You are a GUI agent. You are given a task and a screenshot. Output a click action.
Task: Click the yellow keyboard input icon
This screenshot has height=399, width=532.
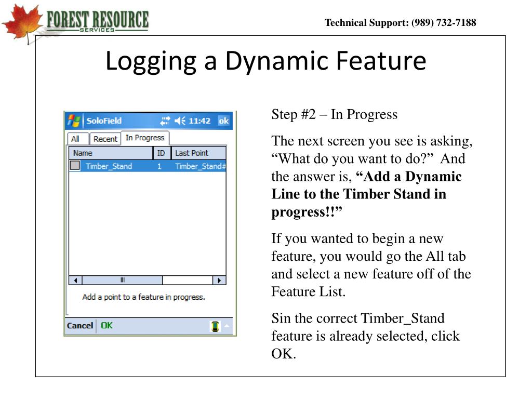pos(215,326)
